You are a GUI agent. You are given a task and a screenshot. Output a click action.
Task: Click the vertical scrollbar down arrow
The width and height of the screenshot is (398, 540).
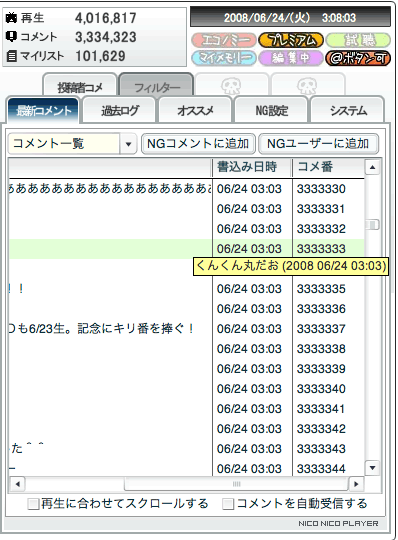(x=372, y=468)
